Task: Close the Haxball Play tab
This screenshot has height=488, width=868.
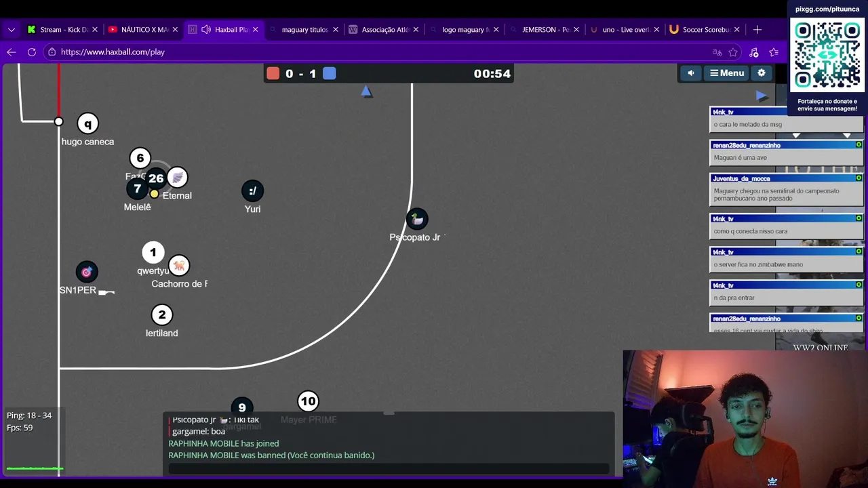Action: click(x=256, y=30)
